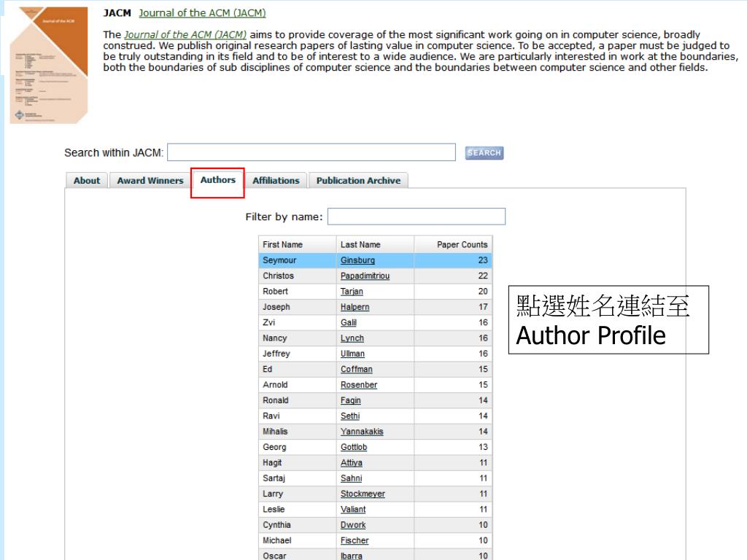The height and width of the screenshot is (560, 747).
Task: Open Journal of the ACM header link
Action: (x=203, y=13)
